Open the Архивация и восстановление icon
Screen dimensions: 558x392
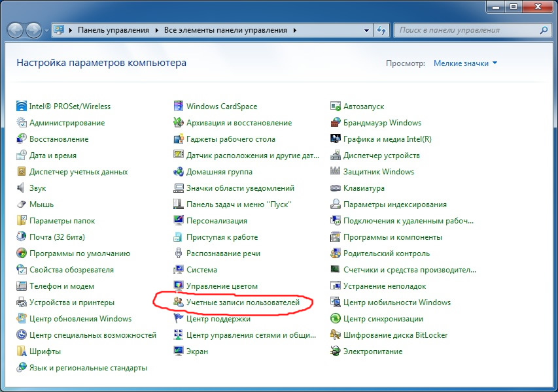(179, 123)
